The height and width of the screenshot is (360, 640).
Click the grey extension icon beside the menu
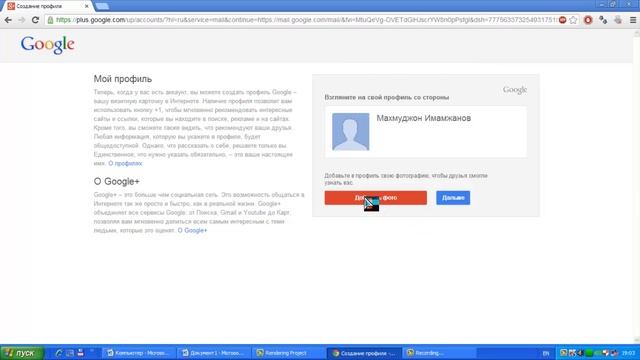click(618, 20)
